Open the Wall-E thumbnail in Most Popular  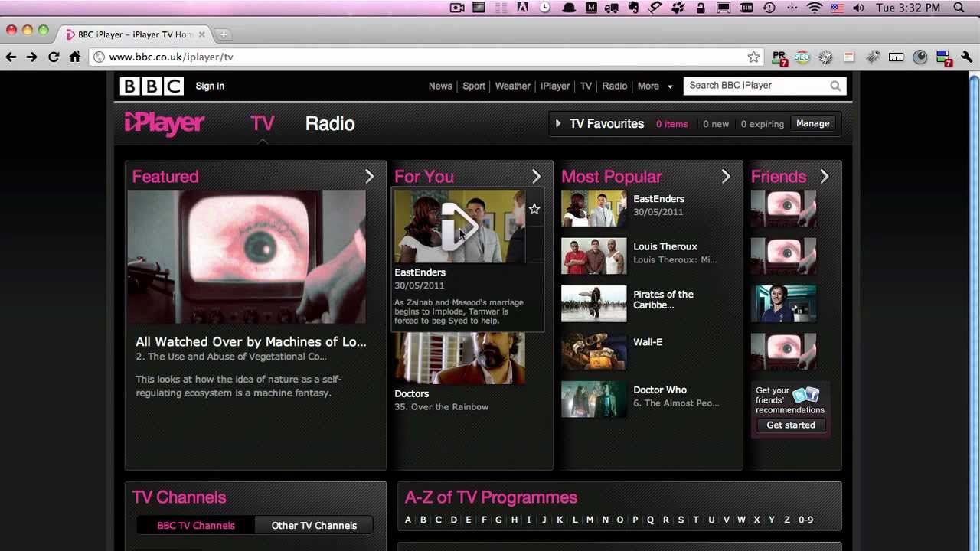click(593, 351)
